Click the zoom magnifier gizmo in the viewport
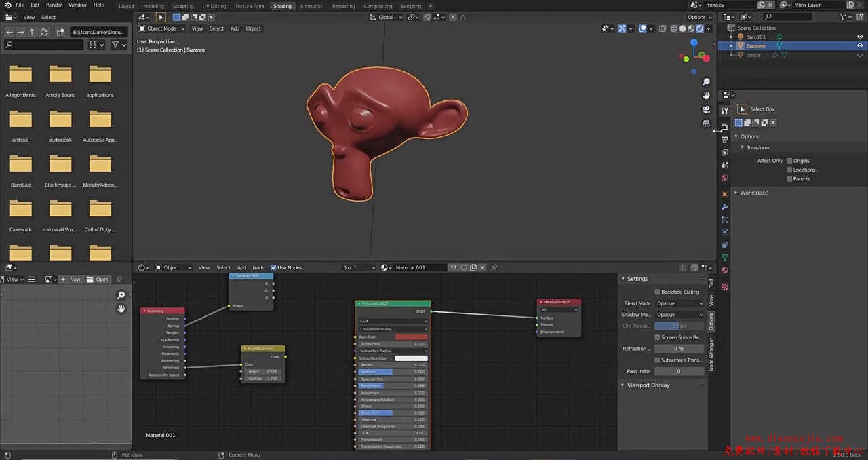The width and height of the screenshot is (868, 460). 706,82
